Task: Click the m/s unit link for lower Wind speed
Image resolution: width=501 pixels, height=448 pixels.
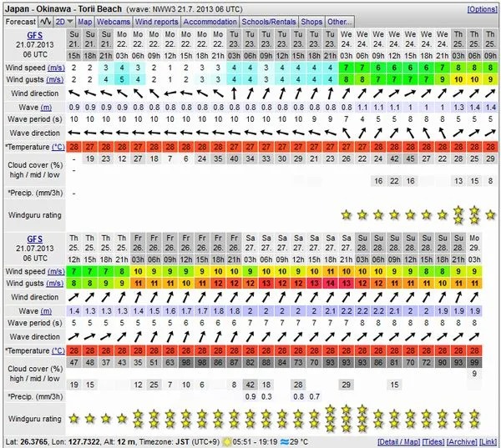Action: pyautogui.click(x=56, y=271)
